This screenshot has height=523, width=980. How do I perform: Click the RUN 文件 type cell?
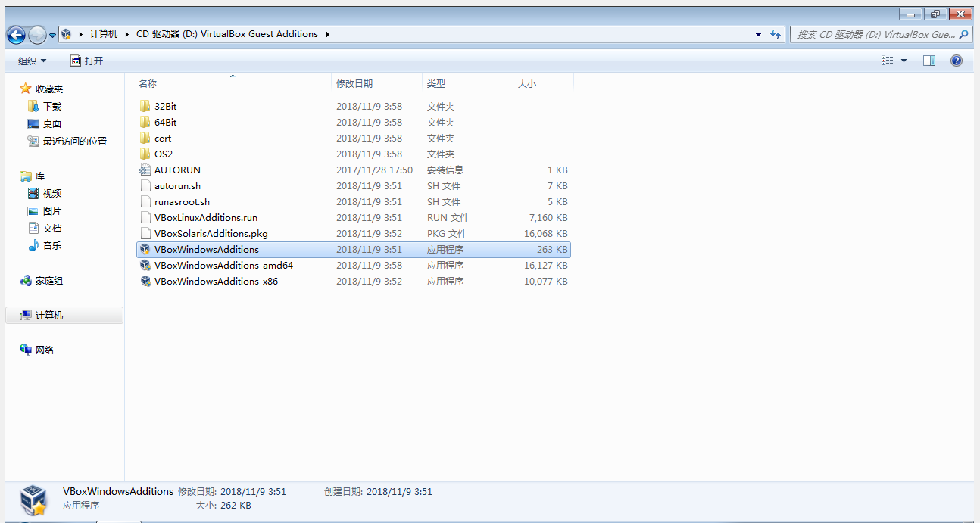[448, 218]
